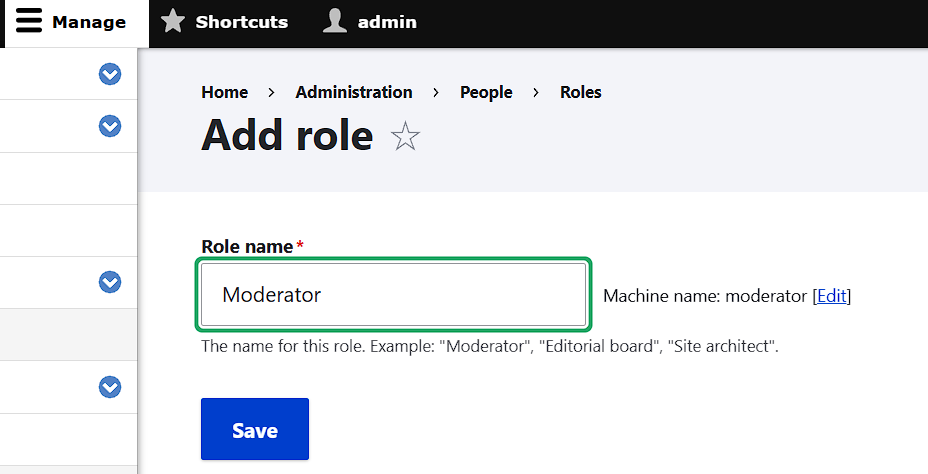Navigate to Administration breadcrumb link
The width and height of the screenshot is (928, 474).
click(353, 92)
